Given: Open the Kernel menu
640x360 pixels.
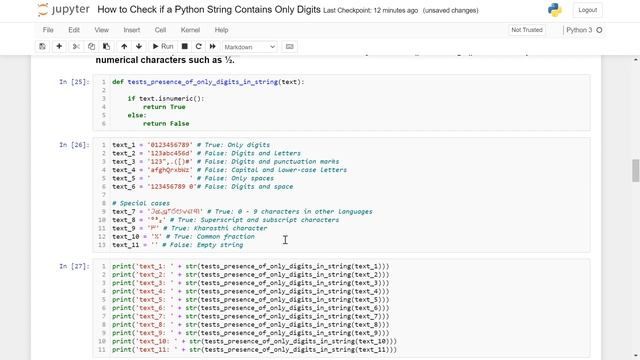Looking at the screenshot, I should [190, 30].
